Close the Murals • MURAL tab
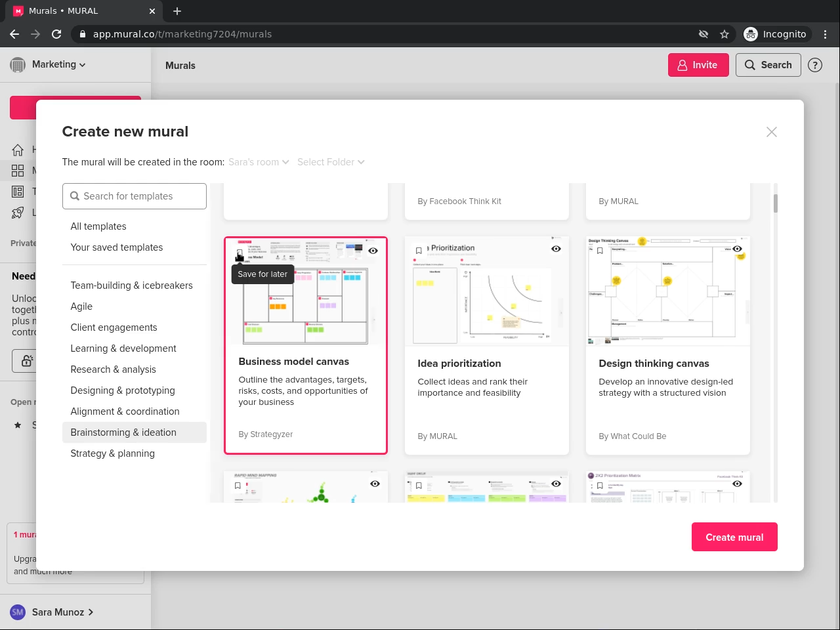840x630 pixels. click(x=152, y=11)
